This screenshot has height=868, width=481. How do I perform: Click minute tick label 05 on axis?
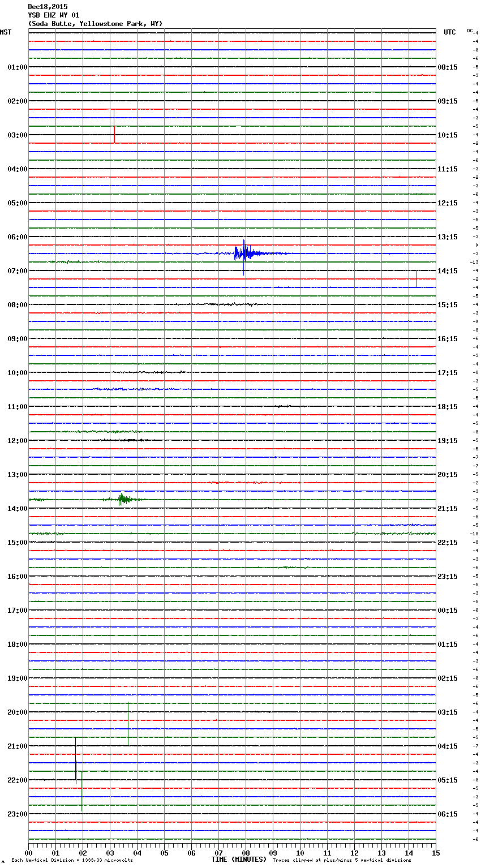[164, 853]
